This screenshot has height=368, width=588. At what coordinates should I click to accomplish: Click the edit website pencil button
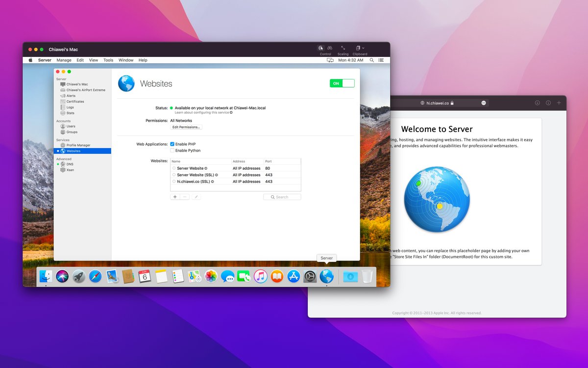[196, 197]
